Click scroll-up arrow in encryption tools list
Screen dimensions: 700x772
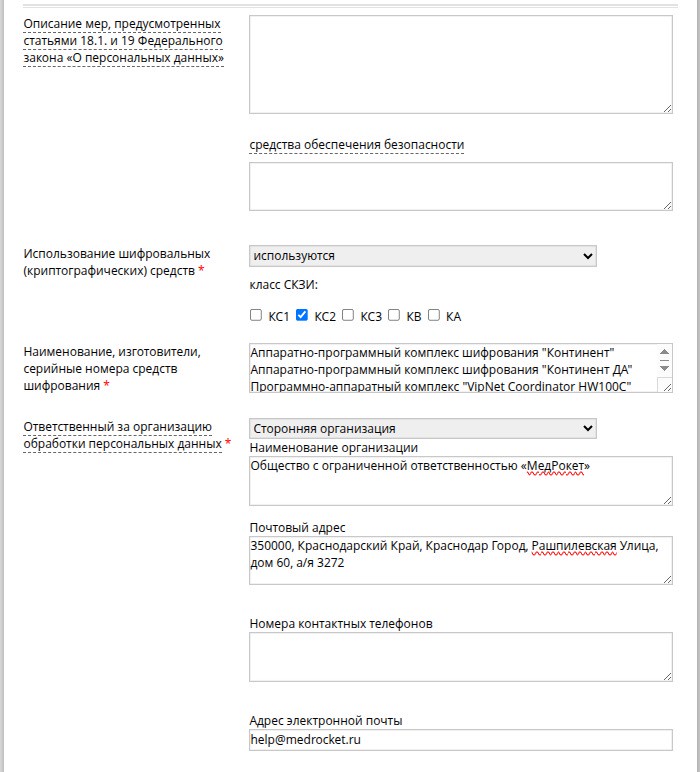click(664, 352)
